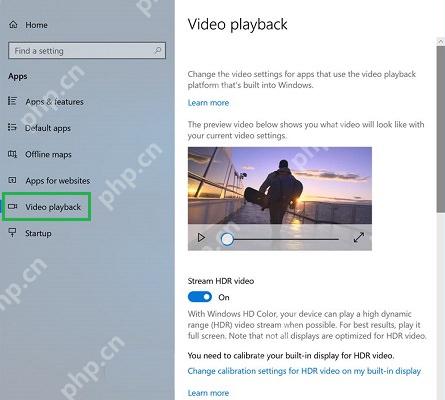Focus the Find a setting search box

pyautogui.click(x=87, y=51)
